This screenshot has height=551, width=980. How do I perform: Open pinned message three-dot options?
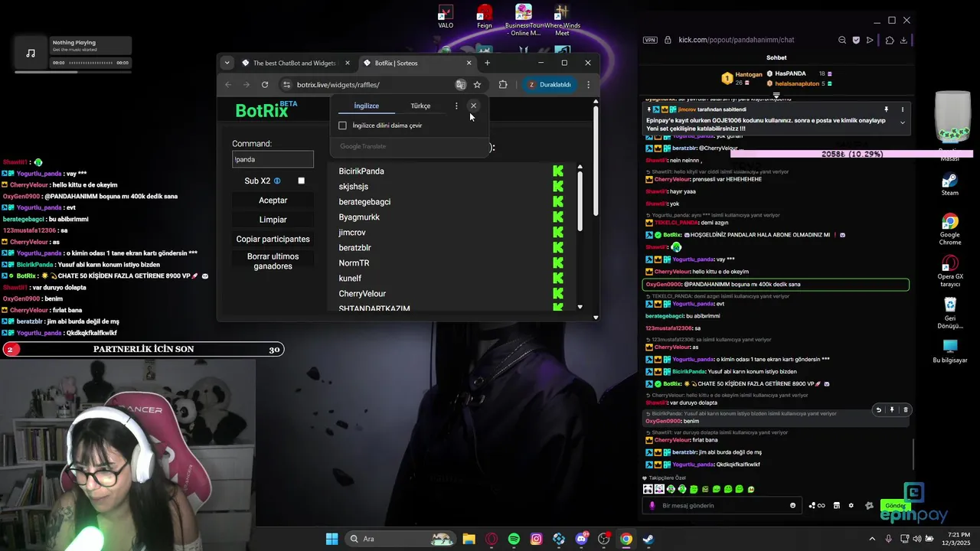[903, 109]
